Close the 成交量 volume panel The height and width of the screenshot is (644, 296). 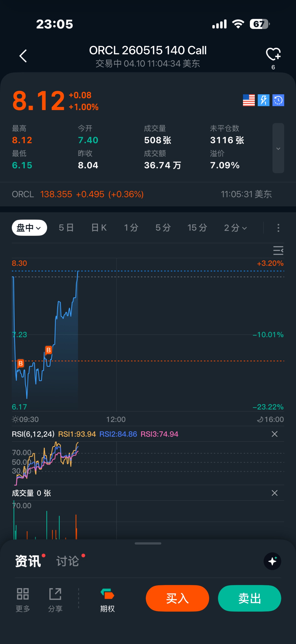click(275, 493)
